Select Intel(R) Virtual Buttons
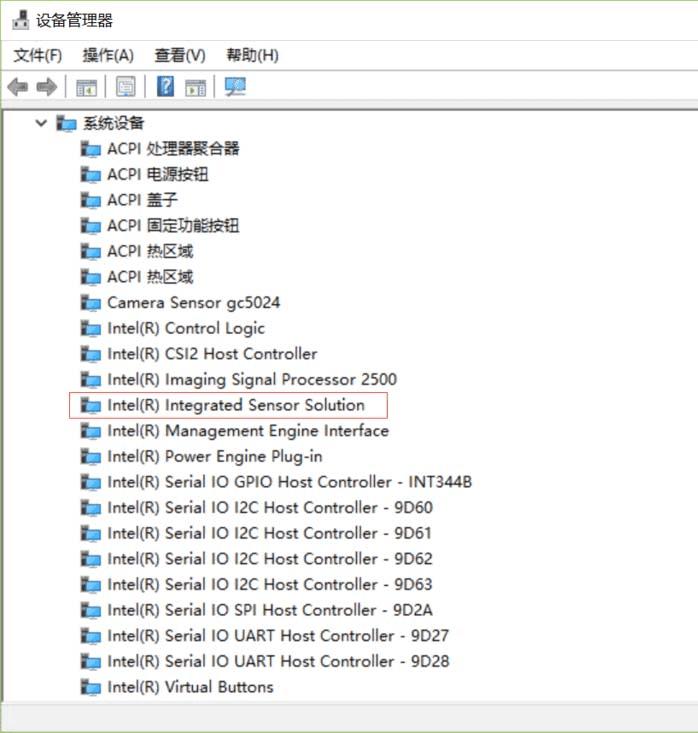This screenshot has width=698, height=733. click(190, 687)
